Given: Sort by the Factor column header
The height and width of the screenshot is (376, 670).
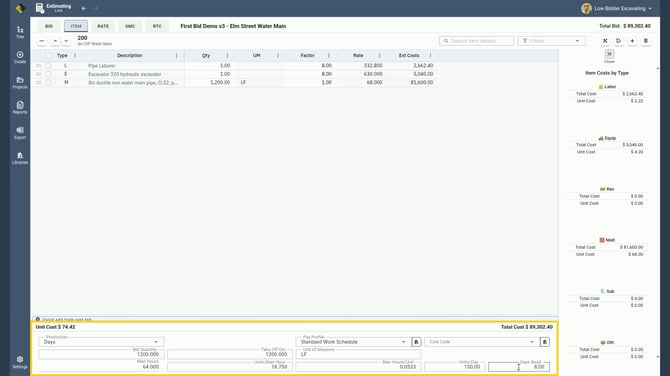Looking at the screenshot, I should [x=307, y=56].
